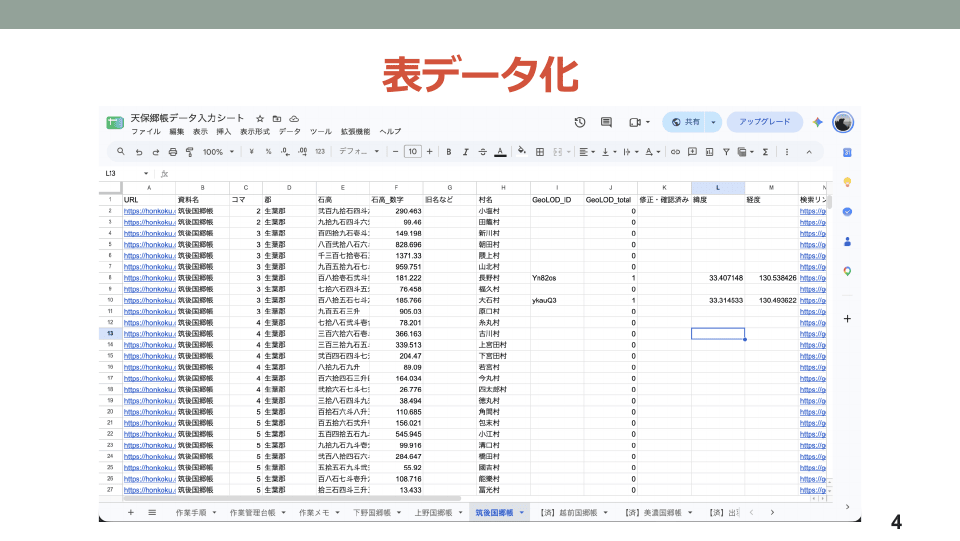Open horizontal align dropdown
Screen dimensions: 960x541
587,152
